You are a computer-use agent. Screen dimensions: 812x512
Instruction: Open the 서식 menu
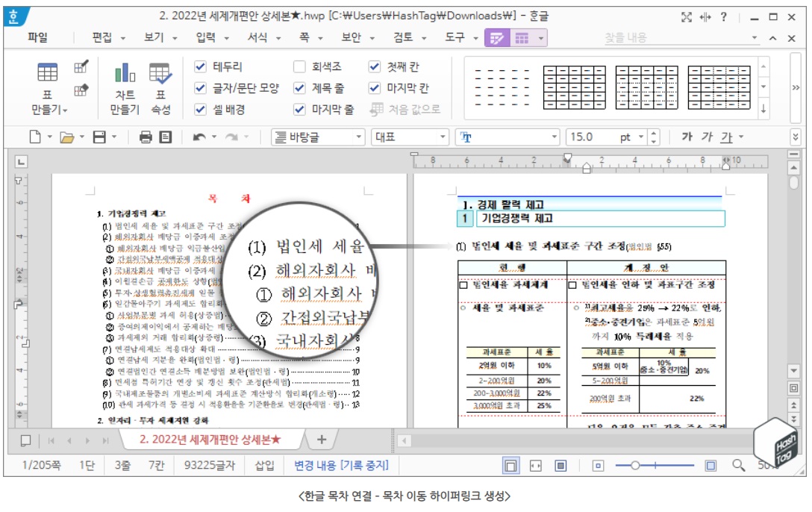(x=257, y=37)
